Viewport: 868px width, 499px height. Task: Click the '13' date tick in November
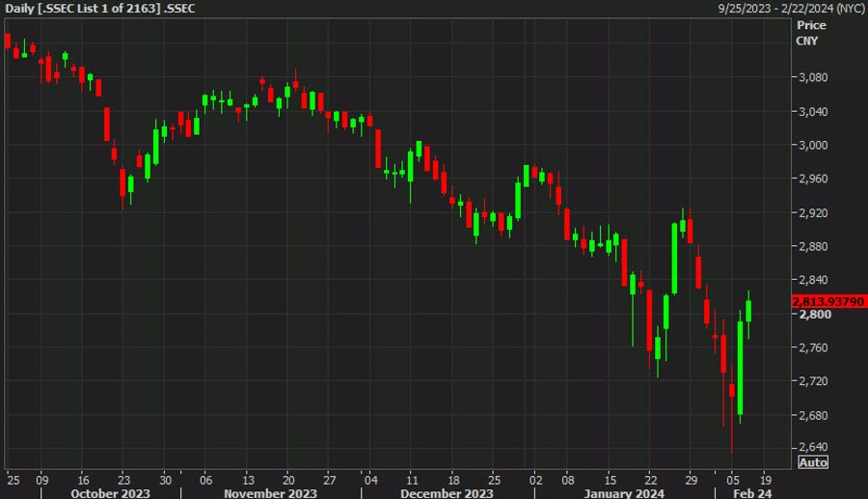point(248,480)
